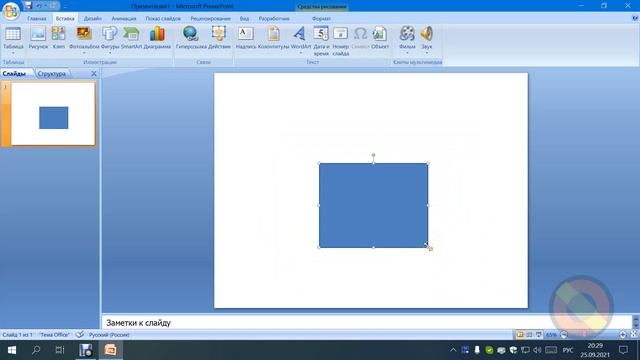Start Slide Show from status bar button
The image size is (640, 360).
point(539,335)
